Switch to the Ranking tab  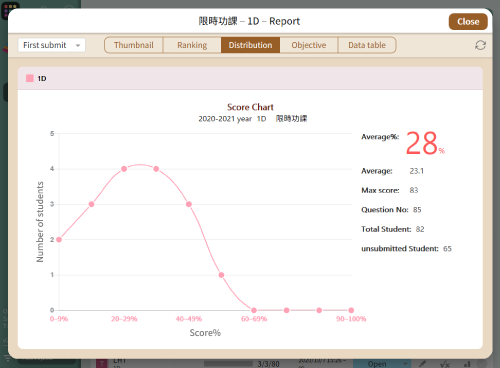click(x=192, y=45)
